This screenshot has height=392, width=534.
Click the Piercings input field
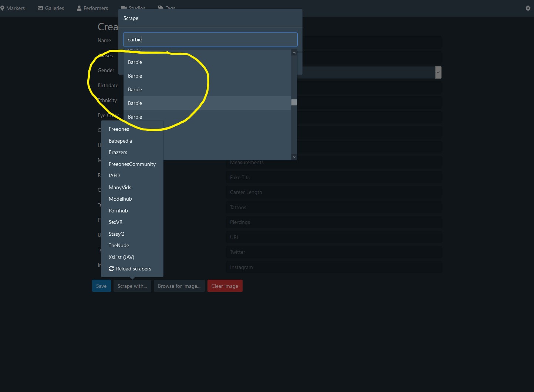(x=334, y=222)
